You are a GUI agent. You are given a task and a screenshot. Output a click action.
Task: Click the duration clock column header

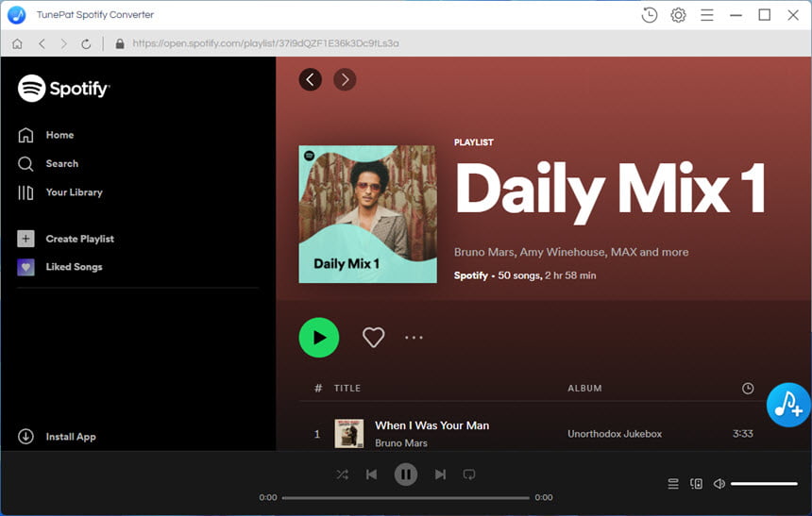[x=747, y=388]
